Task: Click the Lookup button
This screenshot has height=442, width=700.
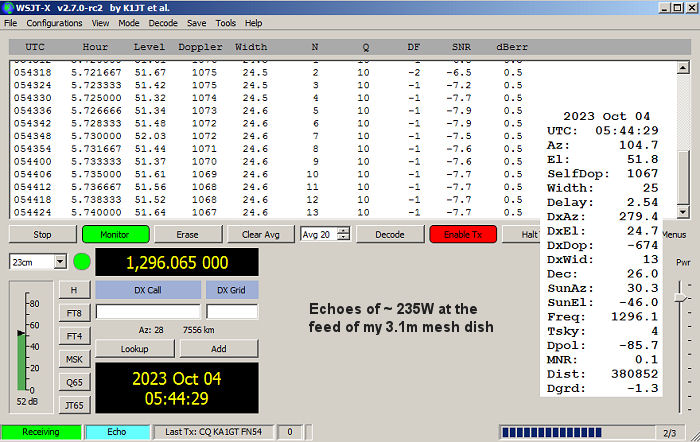Action: [x=134, y=349]
